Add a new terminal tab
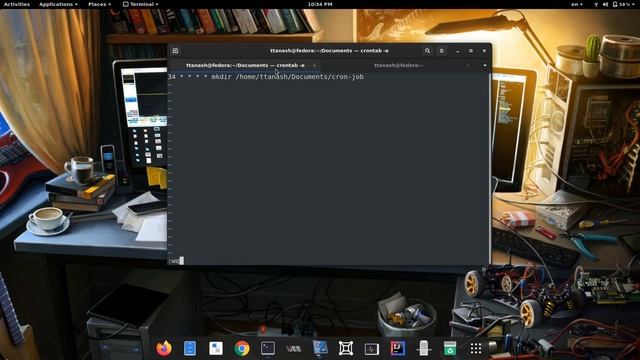The width and height of the screenshot is (640, 360). click(176, 51)
